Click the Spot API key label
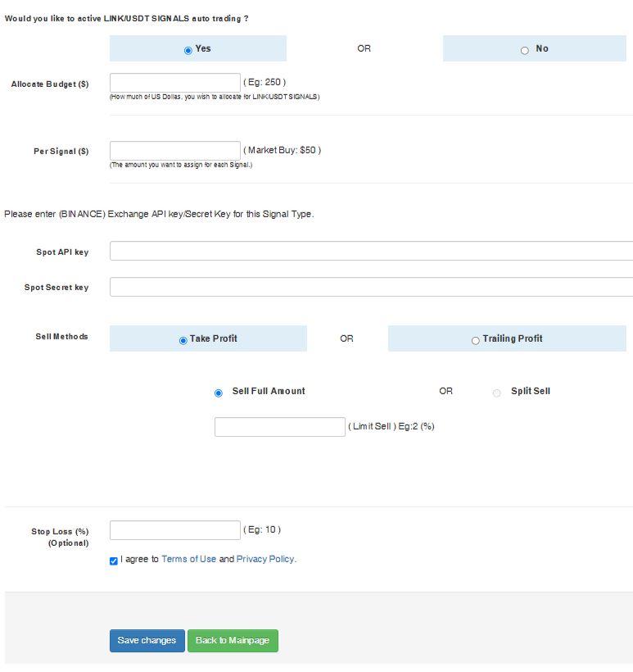Screen dimensions: 633x672 click(62, 252)
